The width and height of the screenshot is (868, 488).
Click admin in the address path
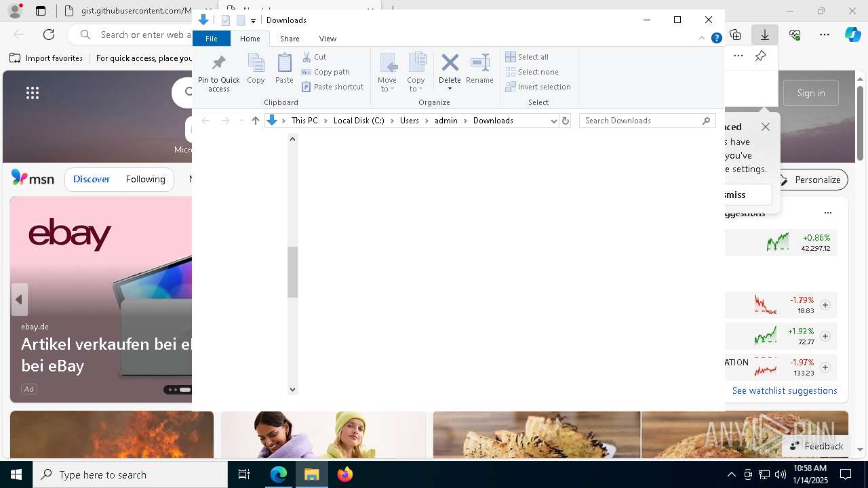click(446, 121)
